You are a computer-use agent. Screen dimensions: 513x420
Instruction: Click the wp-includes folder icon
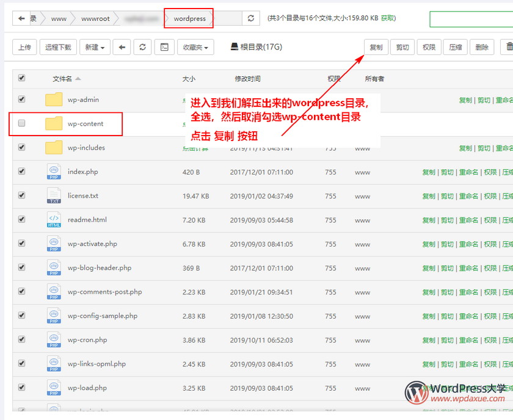[x=54, y=148]
